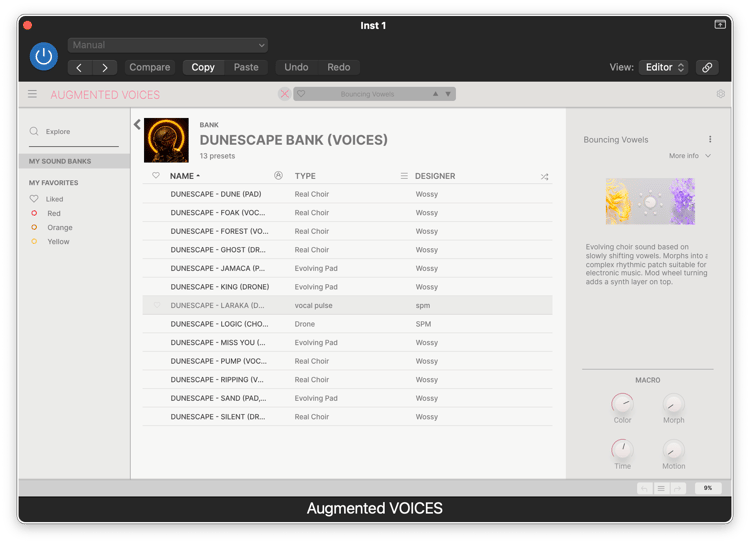The image size is (750, 544).
Task: Click the Color macro knob
Action: coord(622,404)
